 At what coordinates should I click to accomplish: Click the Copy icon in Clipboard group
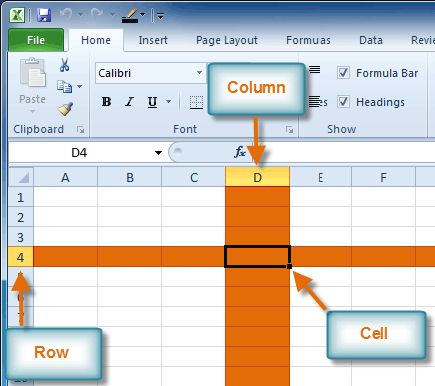point(64,86)
